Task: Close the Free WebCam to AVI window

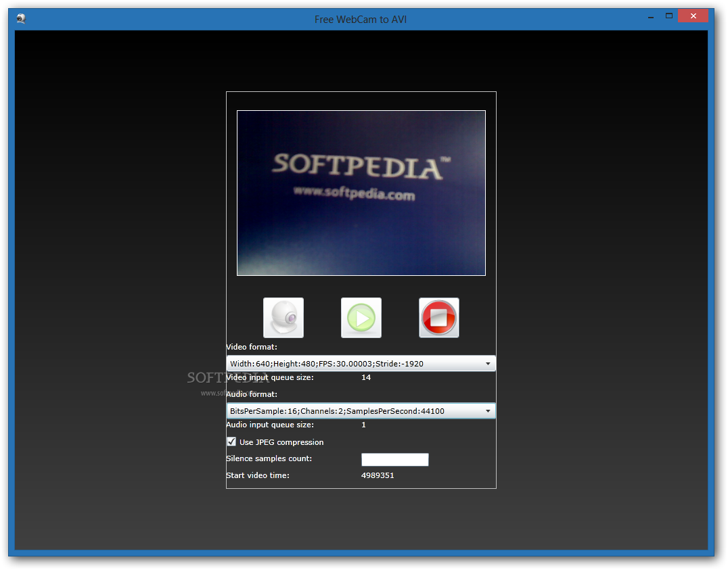Action: (x=693, y=16)
